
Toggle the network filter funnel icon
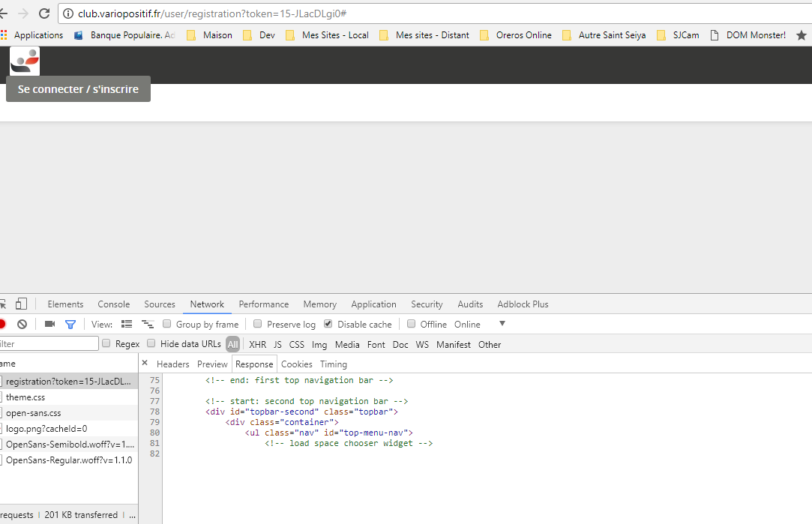[x=70, y=324]
